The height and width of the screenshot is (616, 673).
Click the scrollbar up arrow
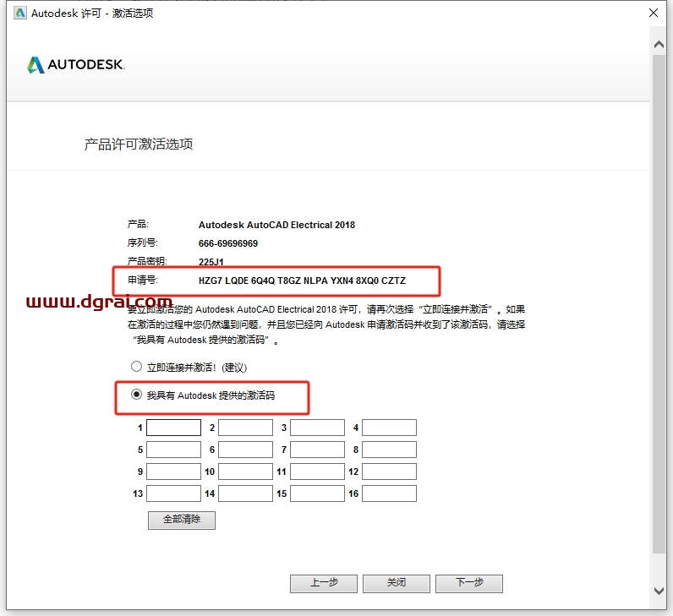point(659,45)
